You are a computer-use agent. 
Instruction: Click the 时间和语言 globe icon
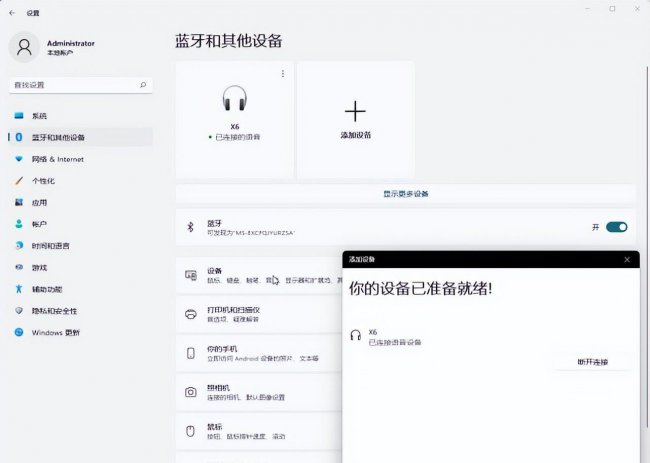click(19, 245)
